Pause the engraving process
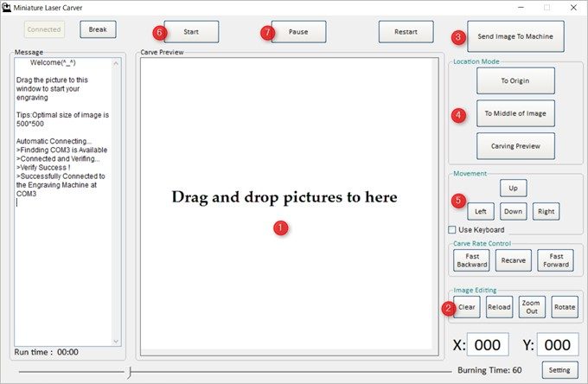This screenshot has height=384, width=588. (x=298, y=32)
